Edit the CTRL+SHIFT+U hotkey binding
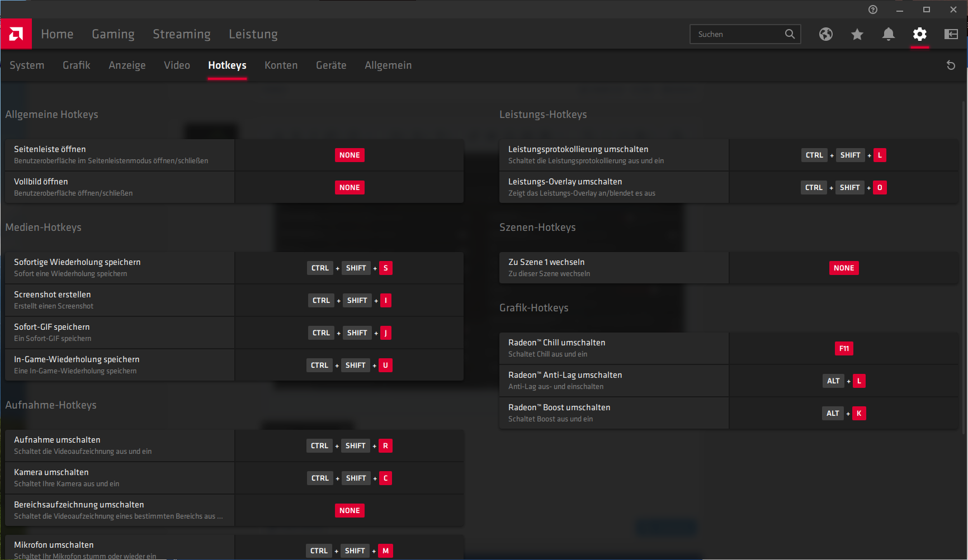Image resolution: width=968 pixels, height=560 pixels. pos(350,366)
